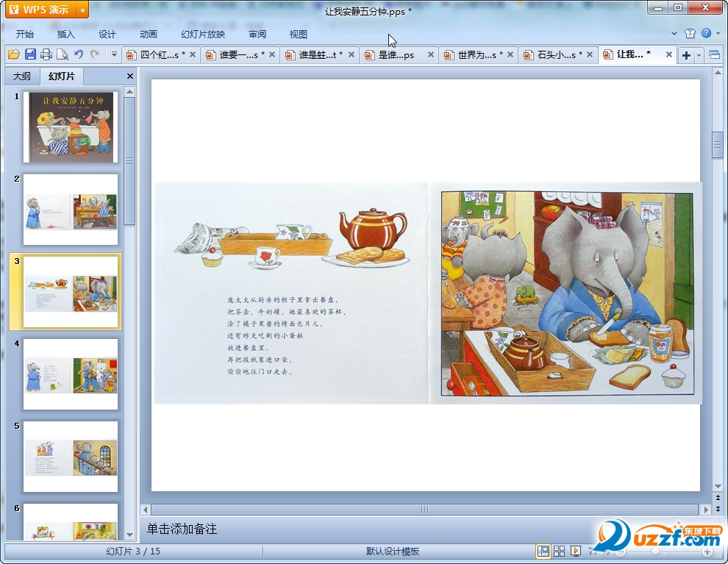The width and height of the screenshot is (728, 564).
Task: Click the zoom out minus button
Action: pyautogui.click(x=621, y=552)
